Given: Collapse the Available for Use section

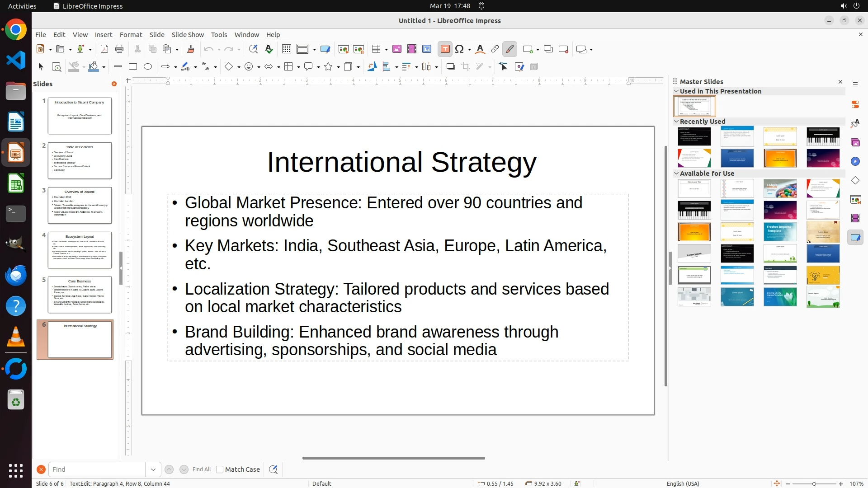Looking at the screenshot, I should click(677, 174).
